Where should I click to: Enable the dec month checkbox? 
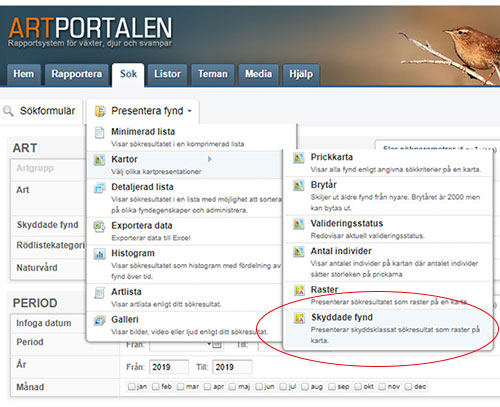click(x=408, y=387)
